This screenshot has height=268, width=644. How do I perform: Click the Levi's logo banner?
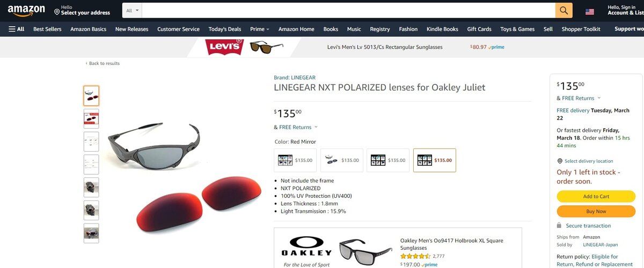(x=224, y=47)
